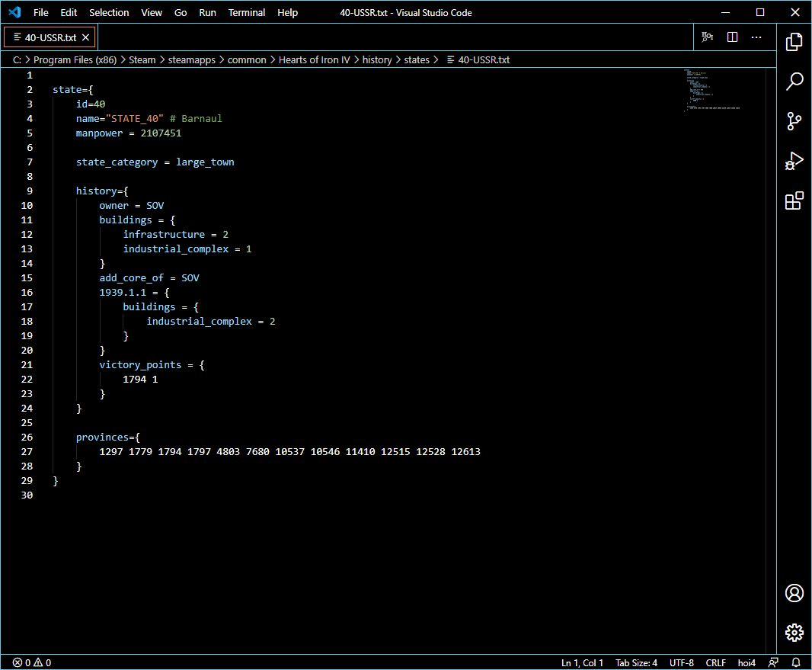Open the Run menu

click(208, 12)
